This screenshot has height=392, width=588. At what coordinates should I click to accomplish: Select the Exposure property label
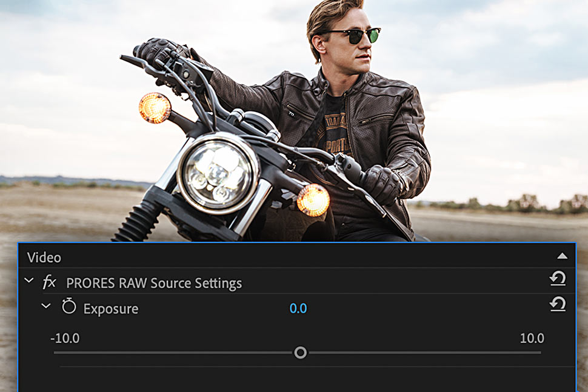click(x=111, y=309)
